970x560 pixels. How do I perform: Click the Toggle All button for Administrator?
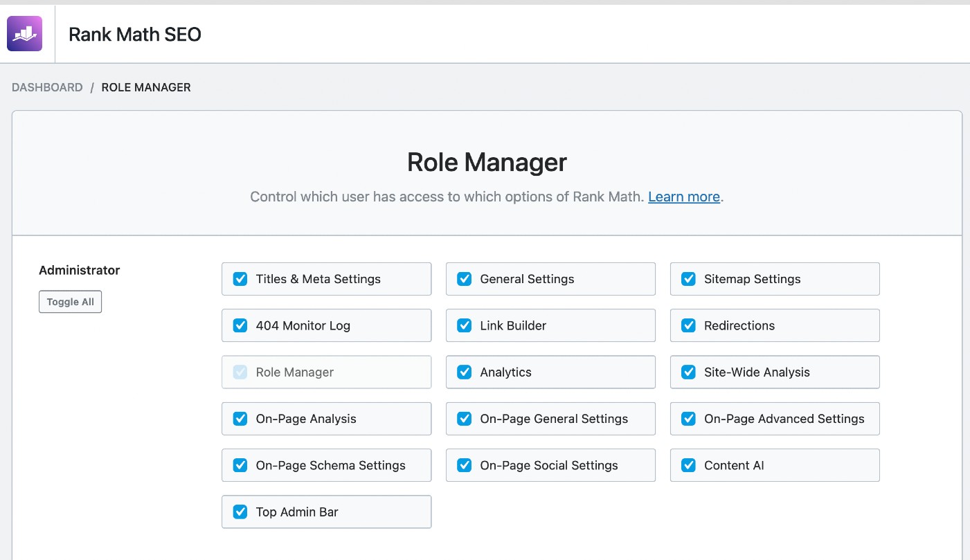71,302
